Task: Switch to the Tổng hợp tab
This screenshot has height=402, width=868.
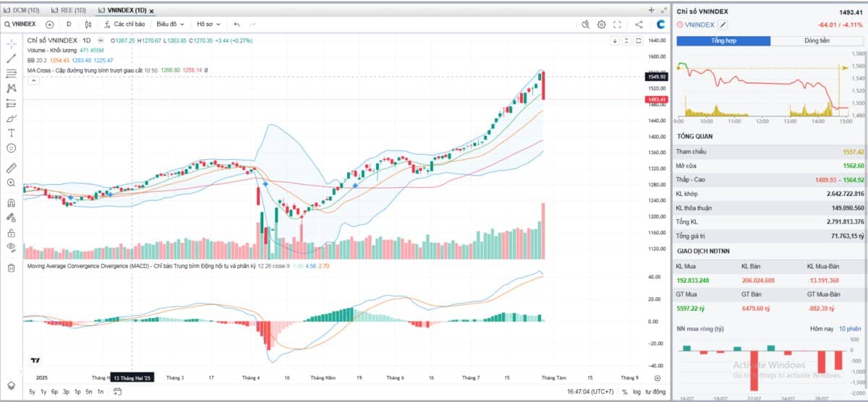Action: (723, 41)
